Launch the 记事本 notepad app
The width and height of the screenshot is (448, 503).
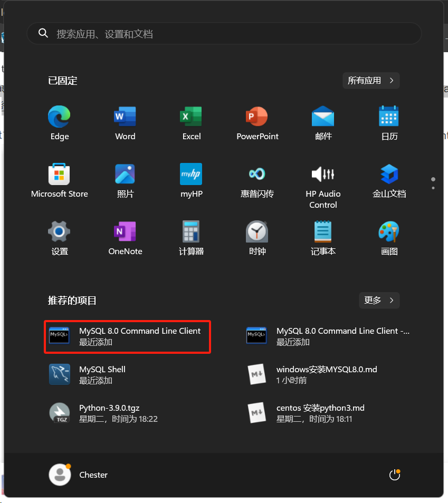pos(323,238)
